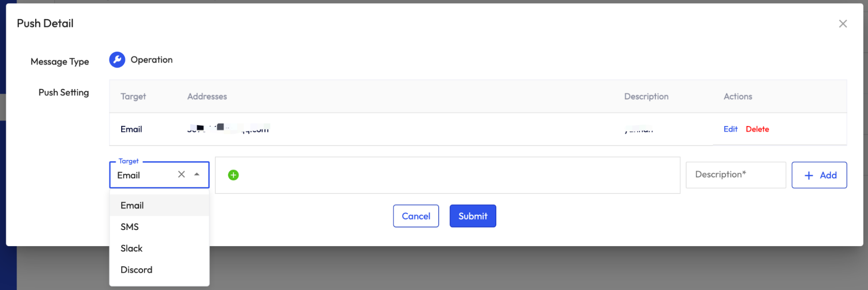Click the Email cell in the table row
This screenshot has width=868, height=290.
tap(131, 129)
